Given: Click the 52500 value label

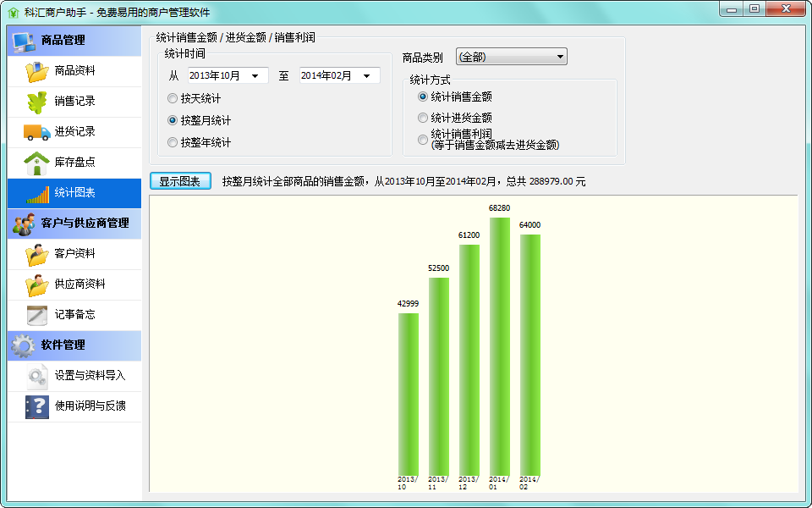Looking at the screenshot, I should point(439,268).
